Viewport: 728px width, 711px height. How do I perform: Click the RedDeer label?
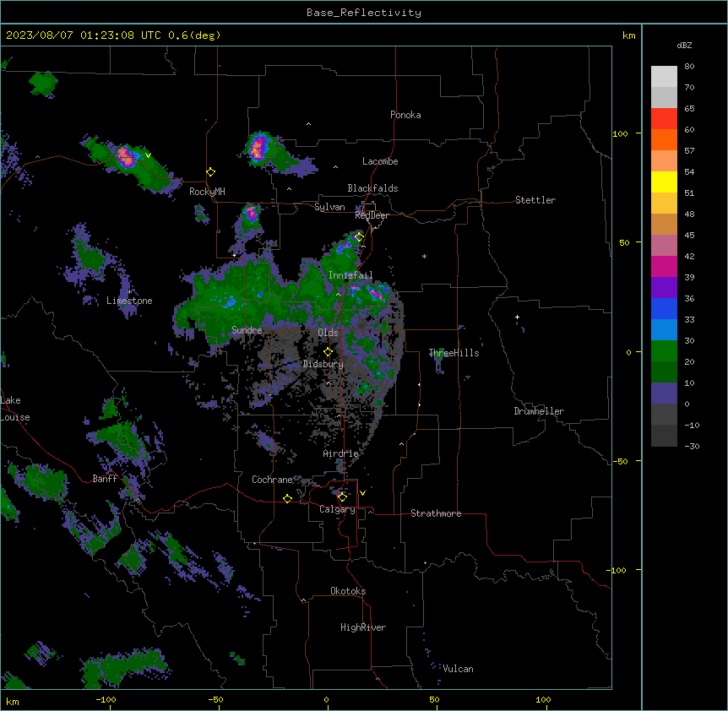tap(372, 215)
